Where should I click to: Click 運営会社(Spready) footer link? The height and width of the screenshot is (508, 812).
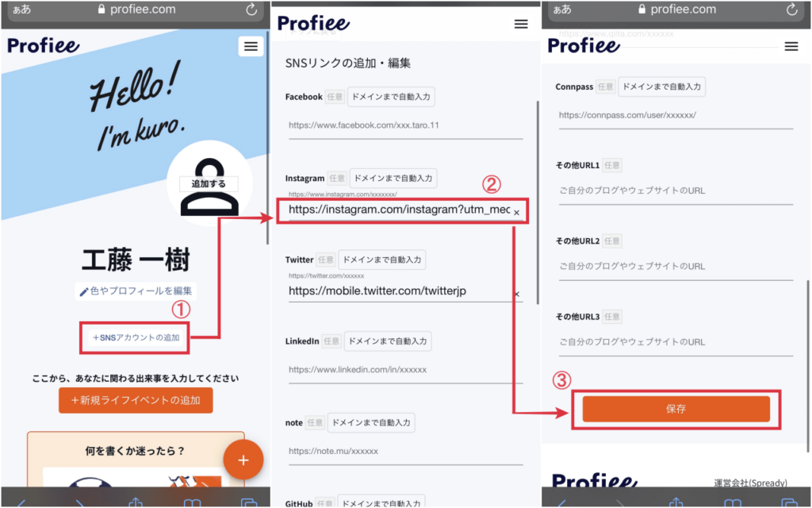click(x=750, y=483)
